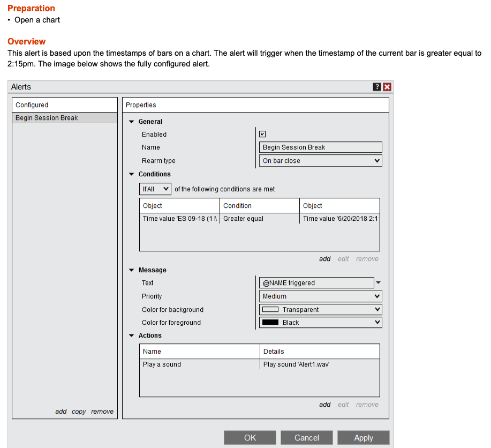Collapse the General section
This screenshot has width=491, height=448.
132,122
